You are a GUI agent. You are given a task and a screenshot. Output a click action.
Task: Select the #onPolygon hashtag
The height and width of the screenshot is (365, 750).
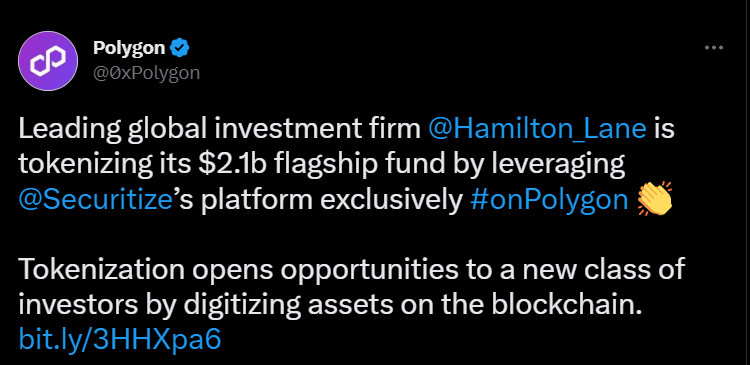click(x=549, y=201)
